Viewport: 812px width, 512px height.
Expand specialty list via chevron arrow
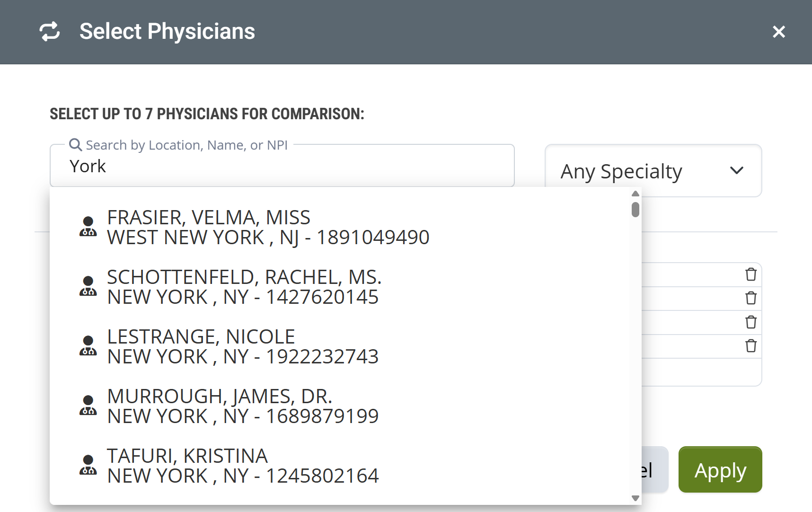pos(737,170)
